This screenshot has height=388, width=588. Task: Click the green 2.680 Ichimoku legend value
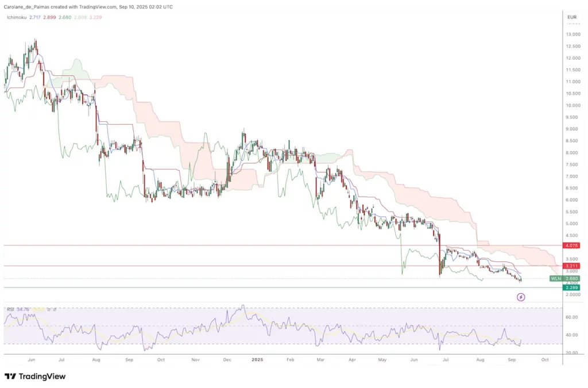click(68, 17)
